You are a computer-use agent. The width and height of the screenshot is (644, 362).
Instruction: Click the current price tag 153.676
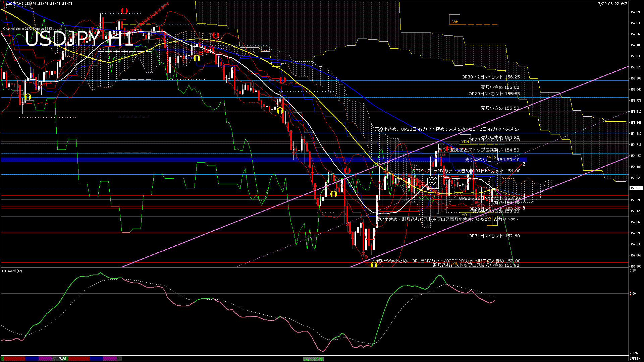point(636,188)
